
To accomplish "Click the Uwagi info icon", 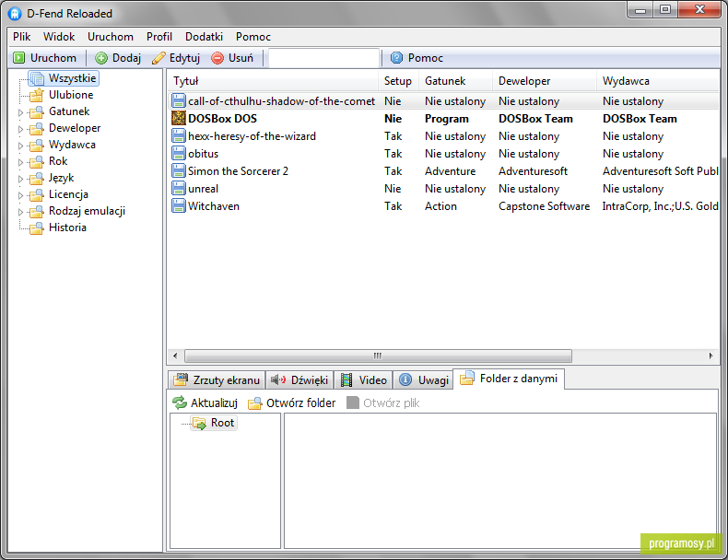I will tap(405, 380).
